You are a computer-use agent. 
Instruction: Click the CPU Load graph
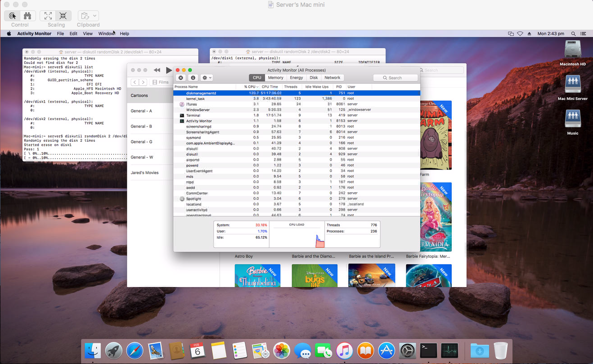[297, 234]
